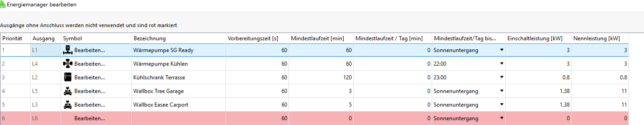Expand the end-time dropdown in red row L6

pos(502,118)
